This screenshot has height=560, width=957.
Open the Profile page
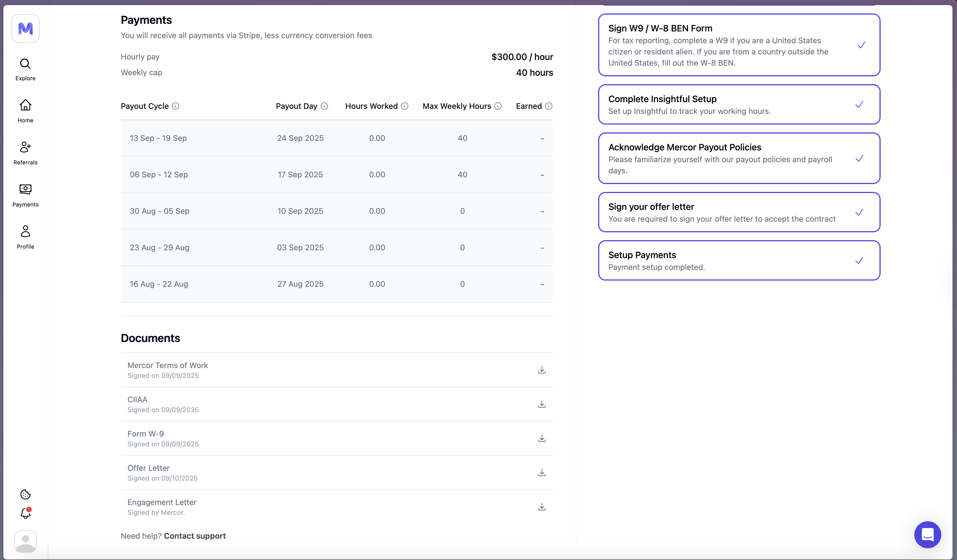(26, 238)
